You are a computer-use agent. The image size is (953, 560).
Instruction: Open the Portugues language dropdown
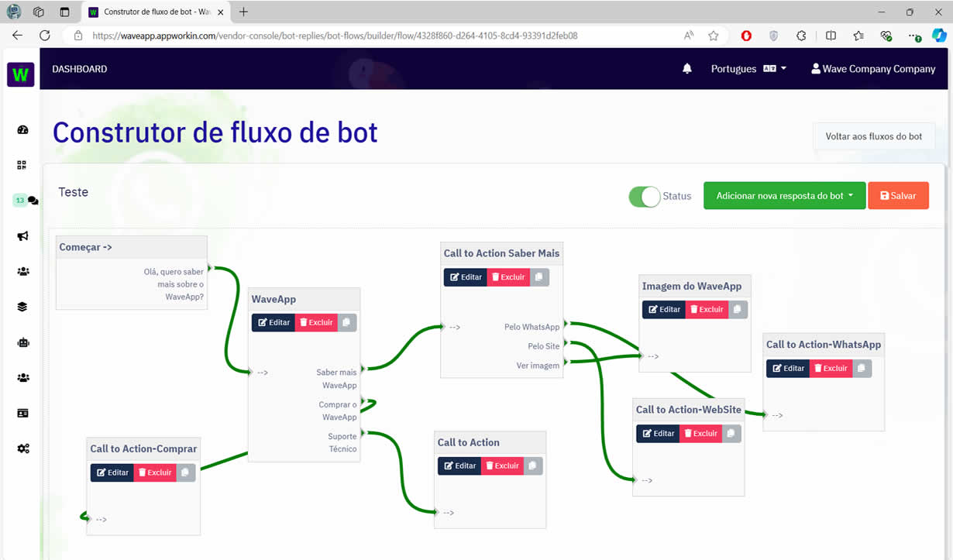click(x=748, y=69)
